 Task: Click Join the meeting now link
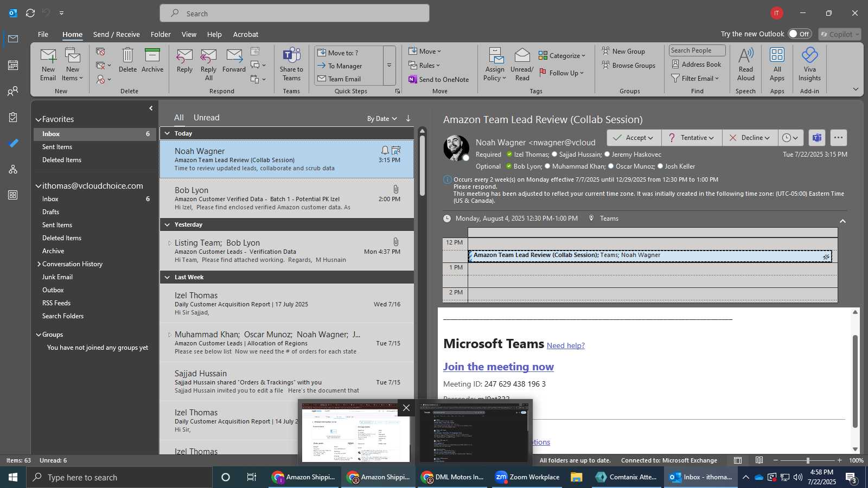498,367
